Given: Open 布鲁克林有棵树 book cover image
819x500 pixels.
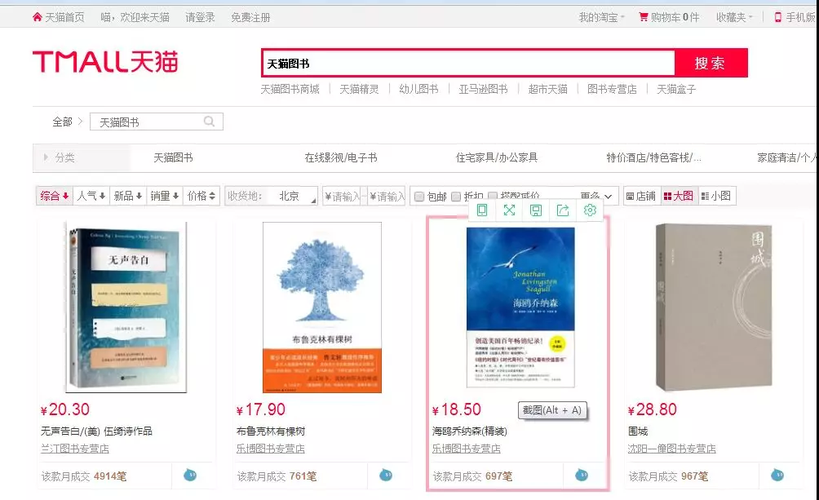Looking at the screenshot, I should coord(322,307).
